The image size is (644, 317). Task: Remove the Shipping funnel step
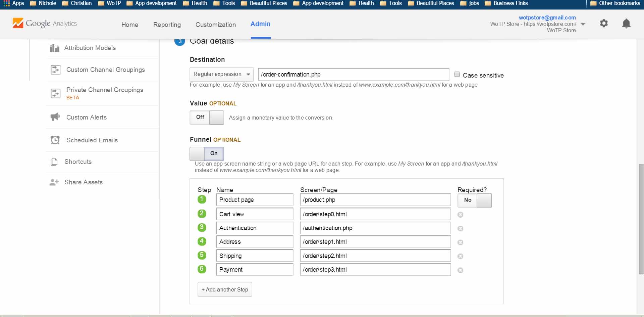tap(461, 256)
